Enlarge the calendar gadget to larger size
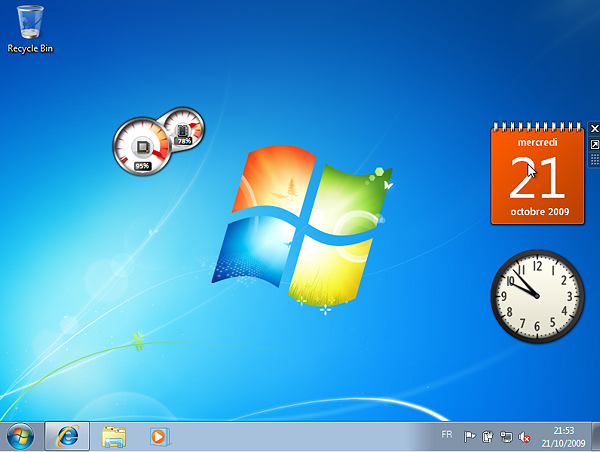Image resolution: width=600 pixels, height=452 pixels. (595, 144)
